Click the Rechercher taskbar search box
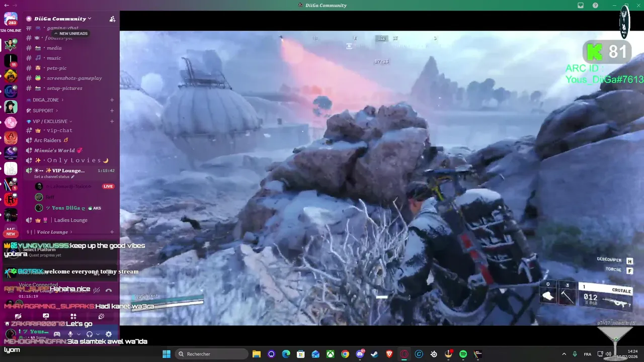 tap(212, 354)
